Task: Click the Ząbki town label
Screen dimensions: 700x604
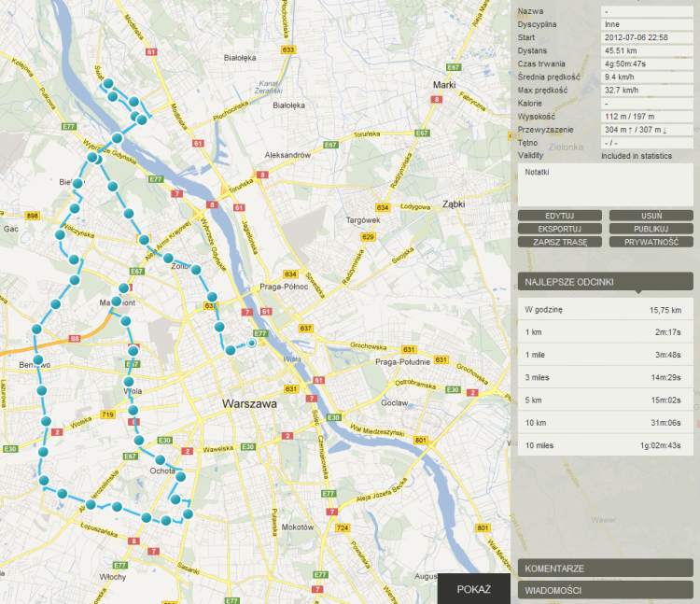Action: [x=454, y=204]
